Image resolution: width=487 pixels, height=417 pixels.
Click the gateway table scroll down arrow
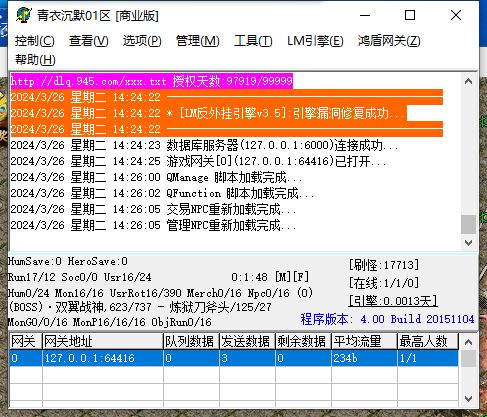coord(468,399)
